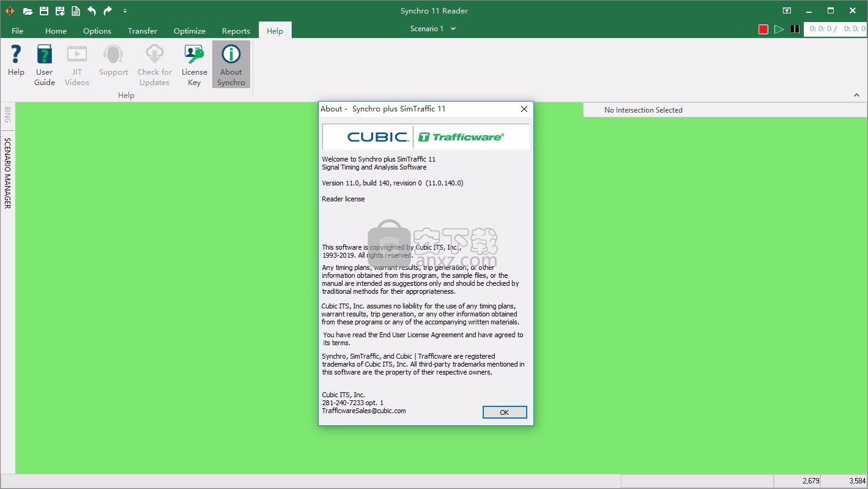Image resolution: width=868 pixels, height=489 pixels.
Task: Open the File menu
Action: [x=17, y=31]
